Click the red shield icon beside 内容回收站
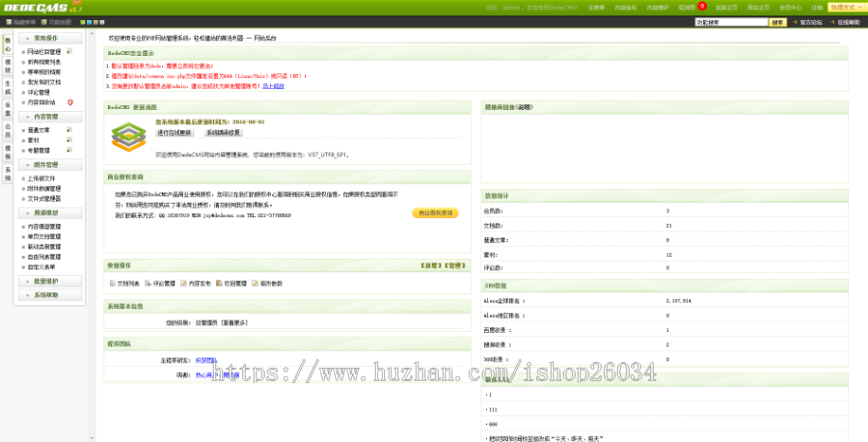868x442 pixels. tap(69, 101)
